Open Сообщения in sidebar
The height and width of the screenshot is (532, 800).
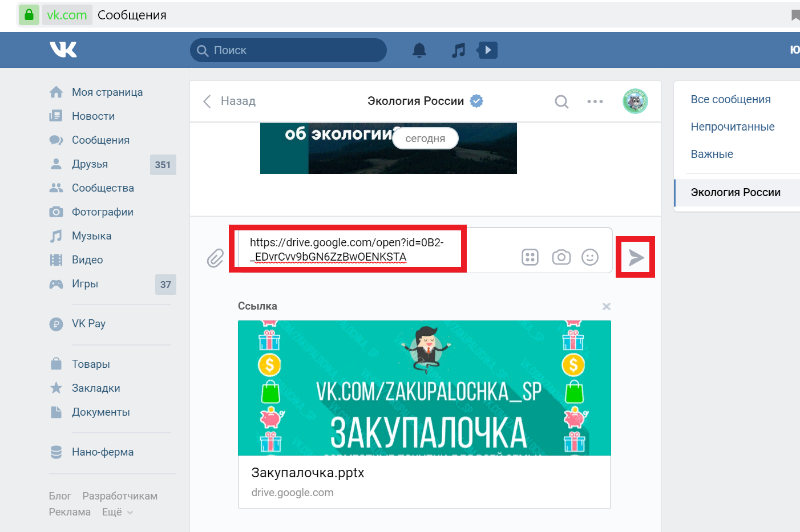[x=100, y=140]
